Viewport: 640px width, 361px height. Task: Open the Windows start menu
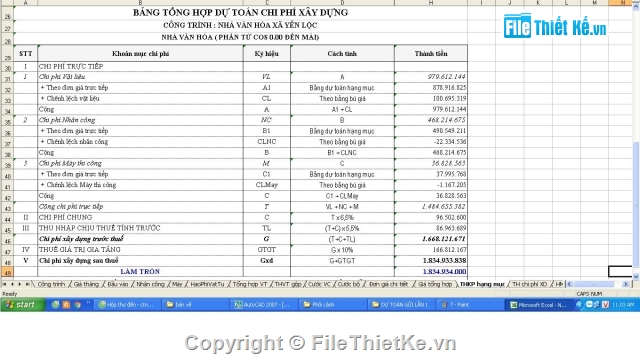pos(22,305)
